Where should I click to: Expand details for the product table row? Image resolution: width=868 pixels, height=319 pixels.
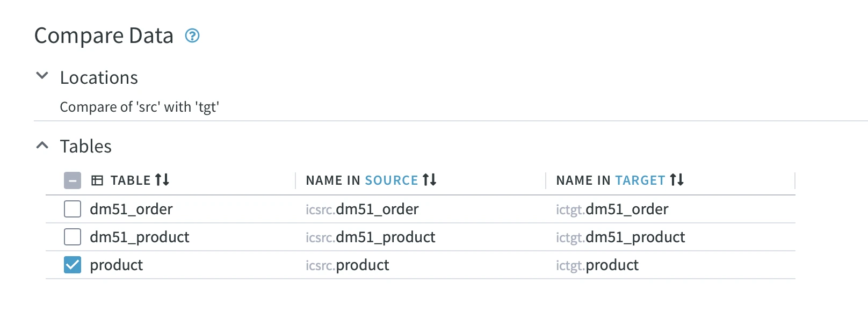click(x=116, y=265)
